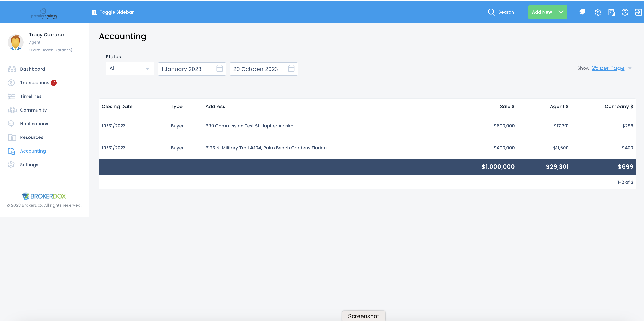
Task: Select Accounting in the sidebar
Action: [x=33, y=151]
